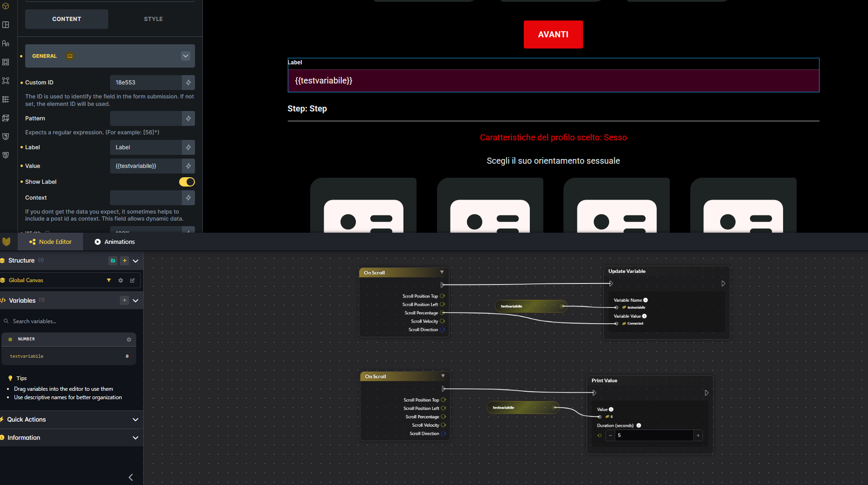Screen dimensions: 868x485
Task: Expand the Quick Actions section
Action: coord(135,420)
